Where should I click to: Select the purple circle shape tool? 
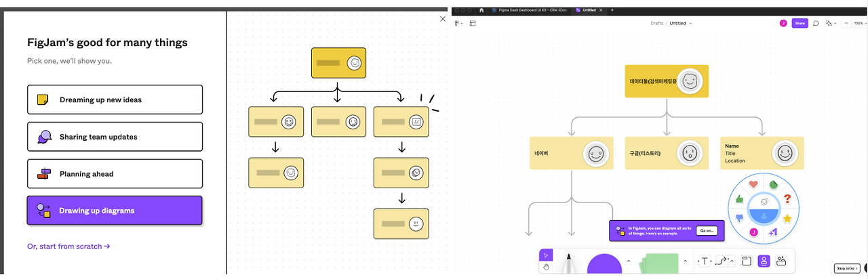[604, 264]
